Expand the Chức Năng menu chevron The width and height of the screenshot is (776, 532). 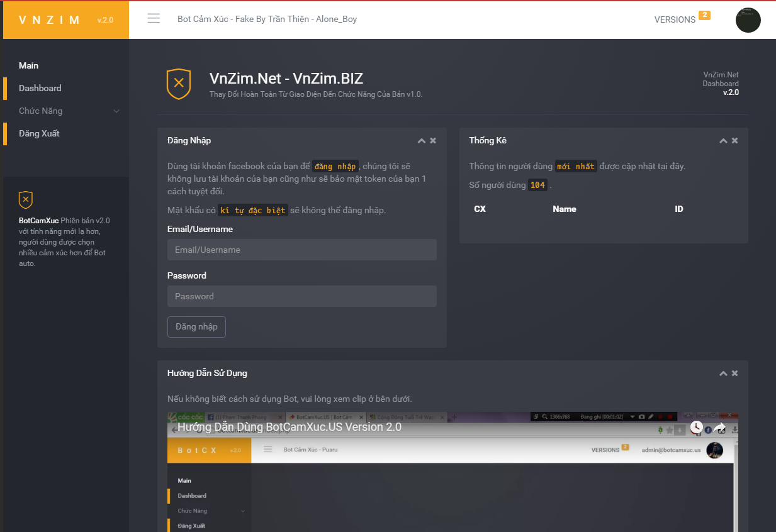[116, 111]
